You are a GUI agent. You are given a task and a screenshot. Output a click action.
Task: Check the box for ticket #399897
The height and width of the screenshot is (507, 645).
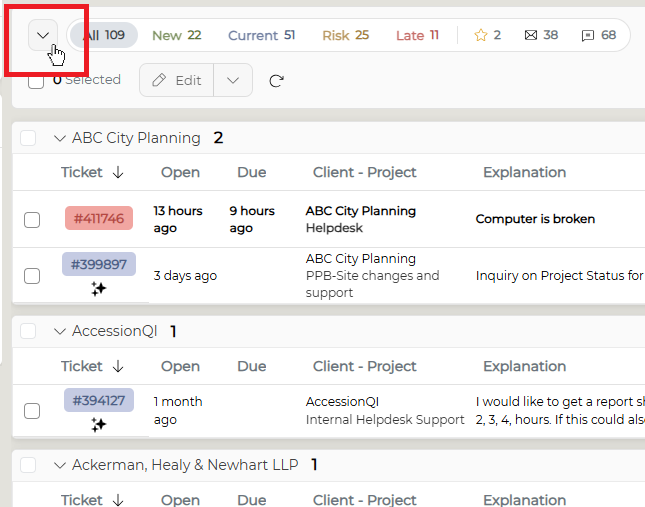point(32,276)
